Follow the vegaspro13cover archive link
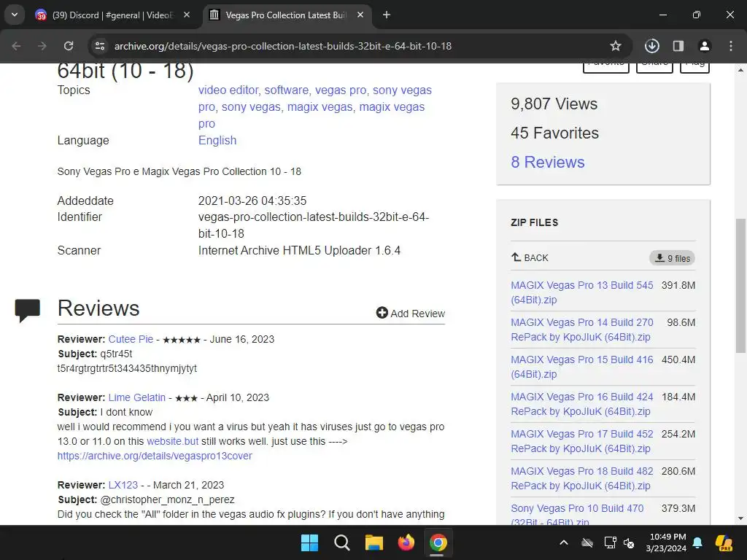 tap(155, 456)
